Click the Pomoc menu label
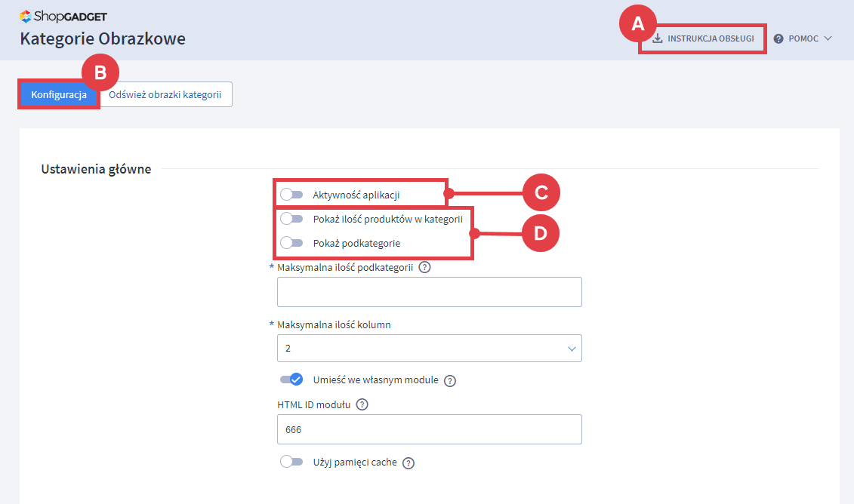The width and height of the screenshot is (854, 504). 803,38
